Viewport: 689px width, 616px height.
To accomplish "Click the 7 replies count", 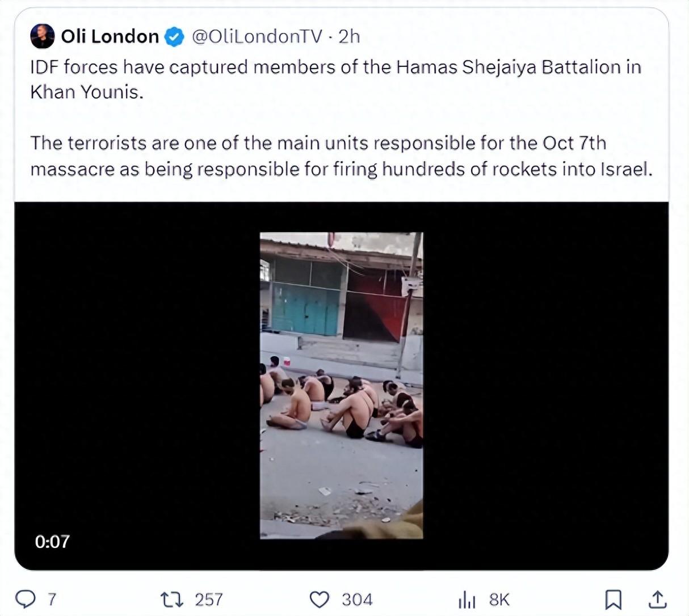I will 51,600.
